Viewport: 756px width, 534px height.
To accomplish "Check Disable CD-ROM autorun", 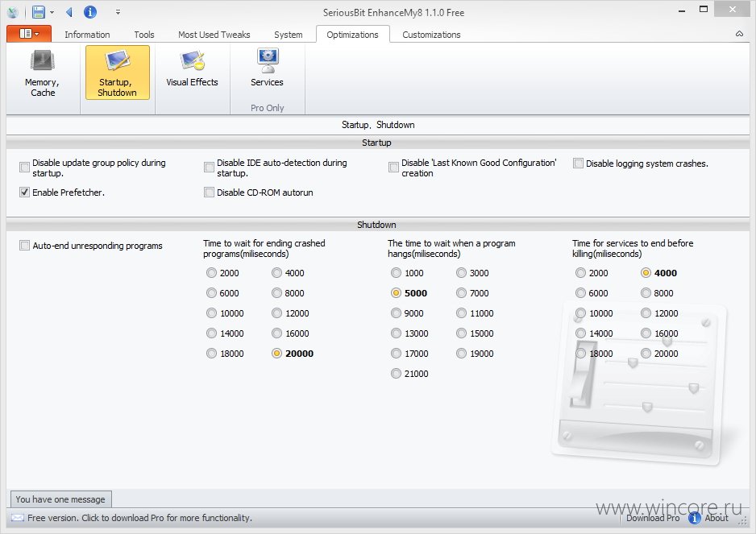I will point(209,192).
